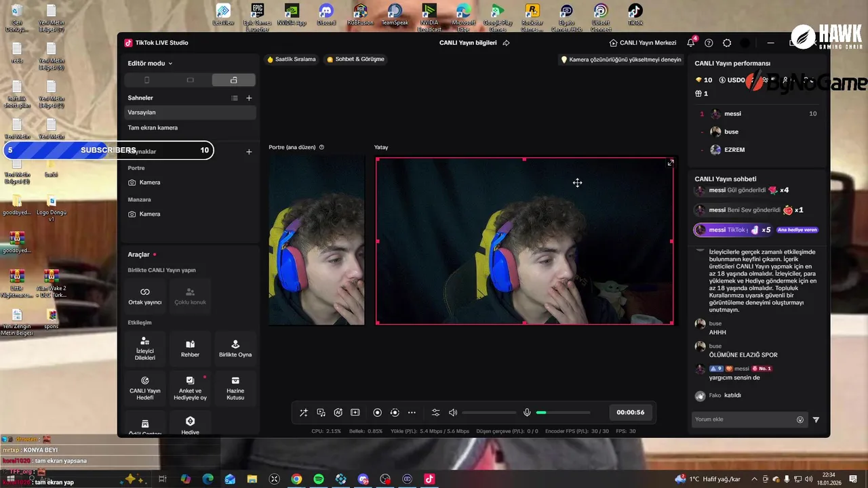Switch to portrait phone layout mode
This screenshot has width=868, height=488.
coord(146,80)
